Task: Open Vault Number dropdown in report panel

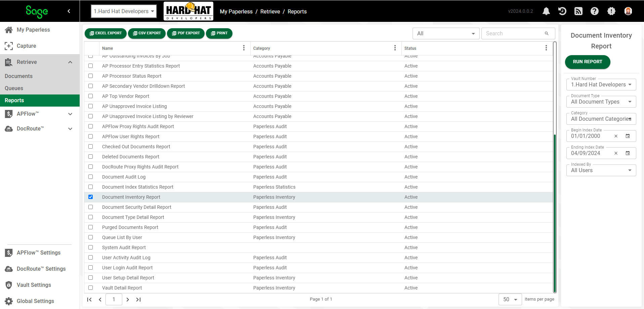Action: coord(601,85)
